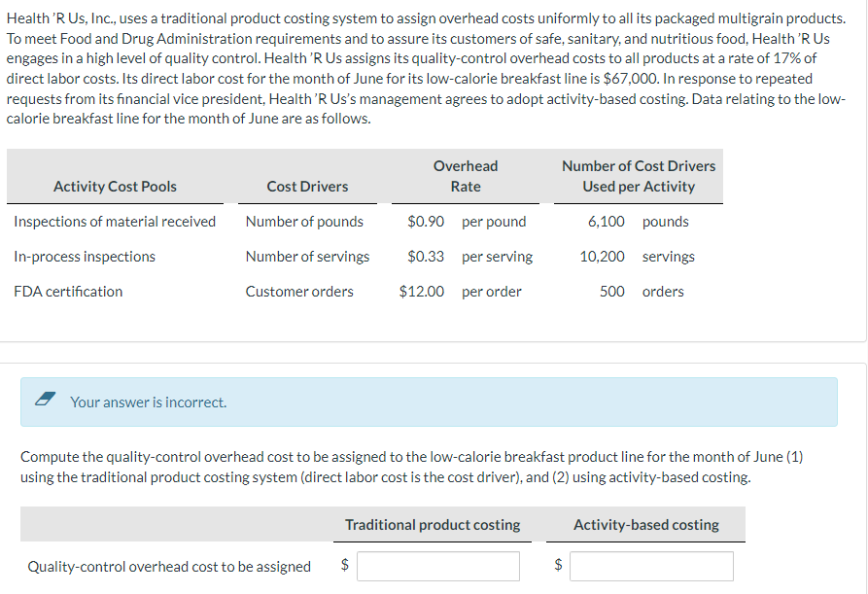This screenshot has height=594, width=868.
Task: Click the In-process inspections row label
Action: tap(85, 257)
